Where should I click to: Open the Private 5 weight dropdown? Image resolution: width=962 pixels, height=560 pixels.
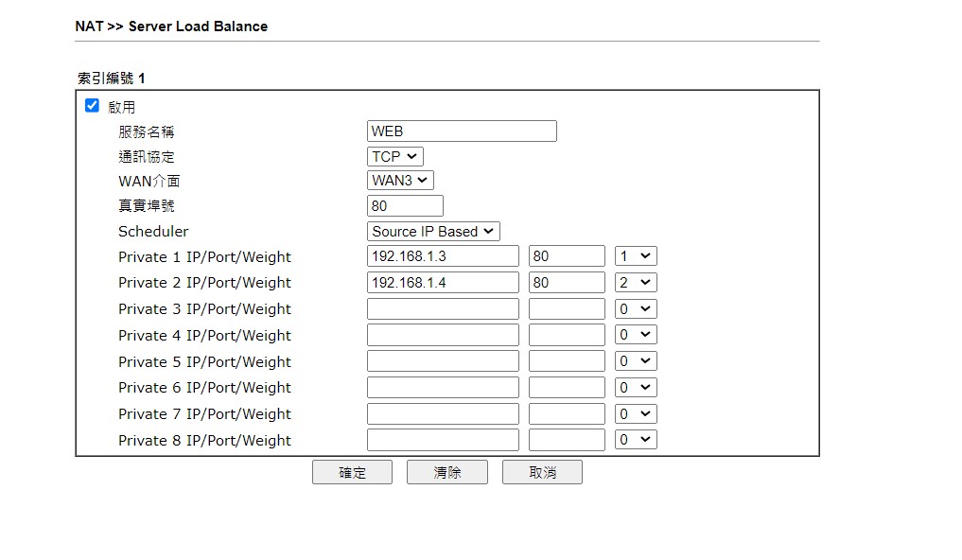tap(636, 361)
